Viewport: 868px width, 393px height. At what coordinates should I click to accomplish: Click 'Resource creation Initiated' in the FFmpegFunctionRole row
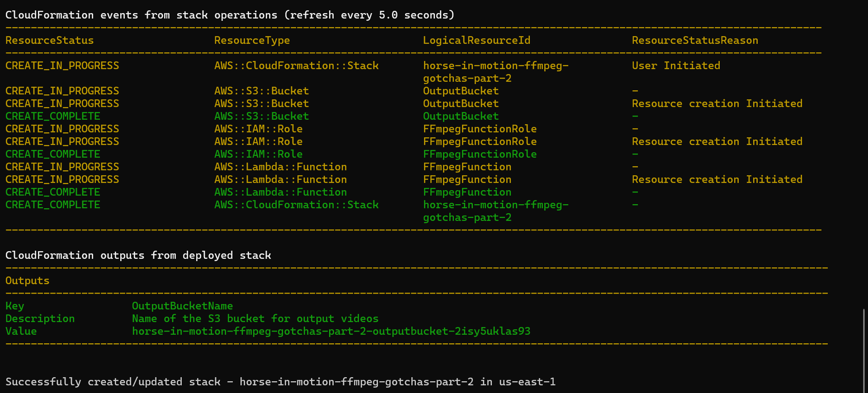coord(717,142)
